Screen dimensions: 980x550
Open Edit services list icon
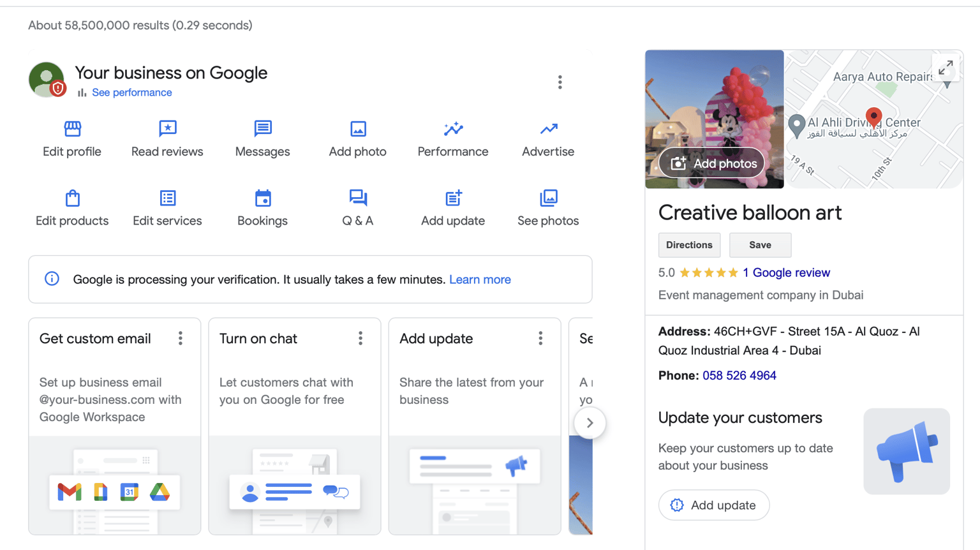[x=167, y=198]
